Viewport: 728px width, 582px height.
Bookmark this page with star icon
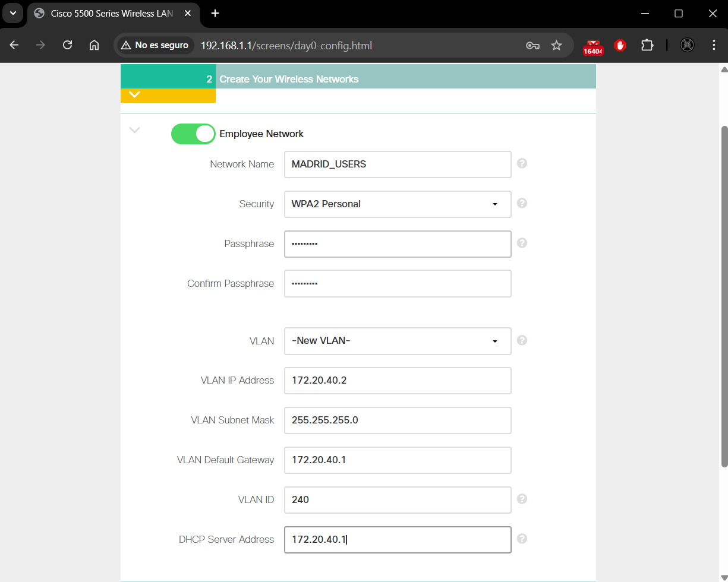click(x=556, y=45)
